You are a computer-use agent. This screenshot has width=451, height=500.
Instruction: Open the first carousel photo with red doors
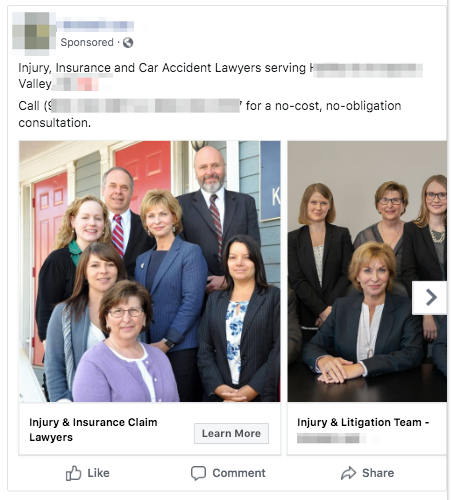[x=150, y=271]
